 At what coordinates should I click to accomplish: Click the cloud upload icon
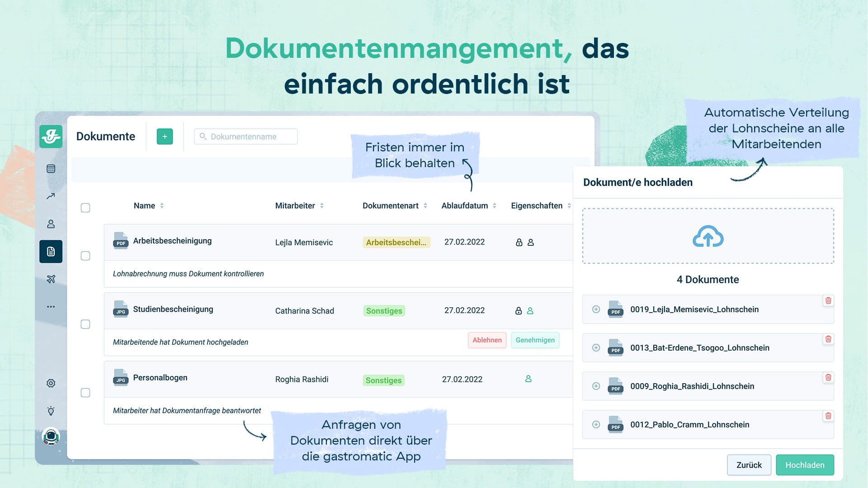pos(708,236)
